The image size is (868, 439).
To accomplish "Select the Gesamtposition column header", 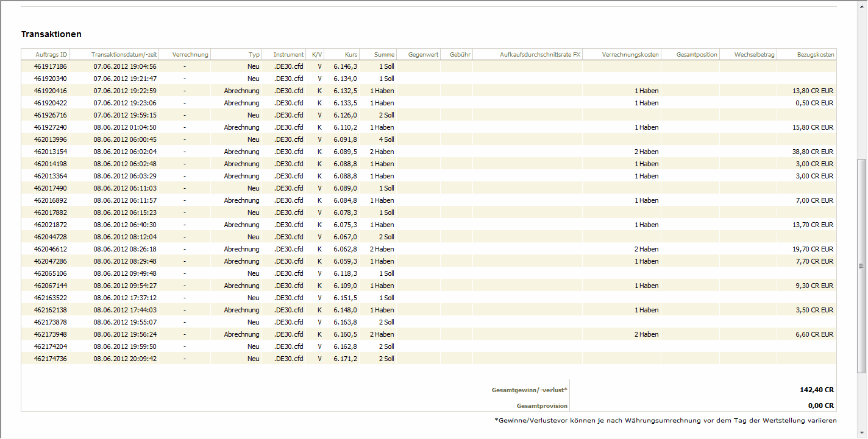I will [x=697, y=55].
